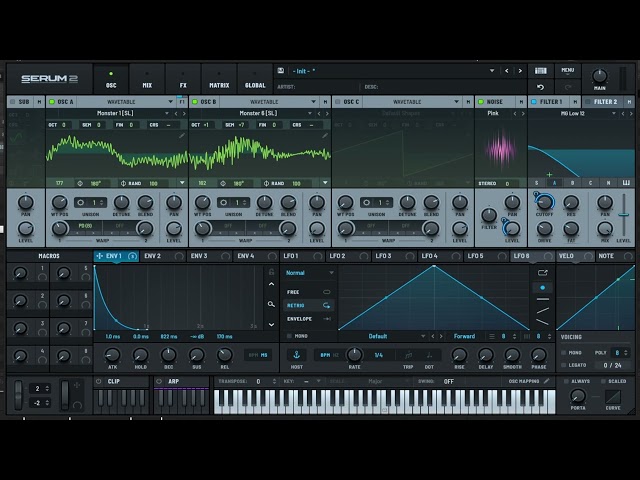
Task: Go to the previous preset arrow
Action: coord(507,71)
